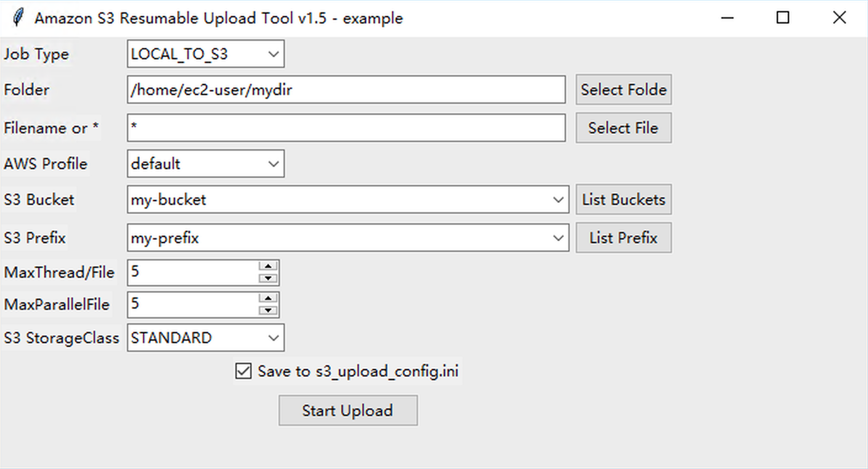Focus the Filename or * input field

(345, 128)
